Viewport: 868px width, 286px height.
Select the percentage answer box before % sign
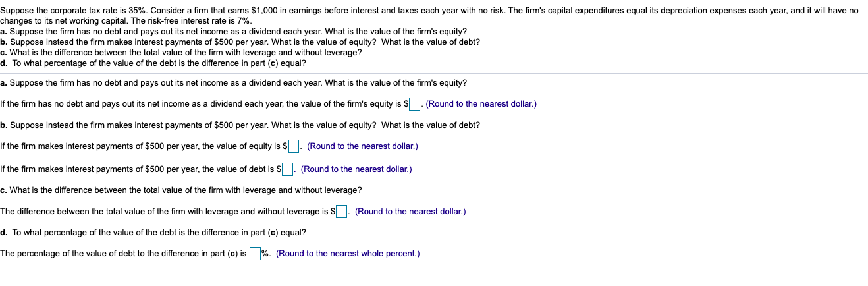pyautogui.click(x=255, y=254)
